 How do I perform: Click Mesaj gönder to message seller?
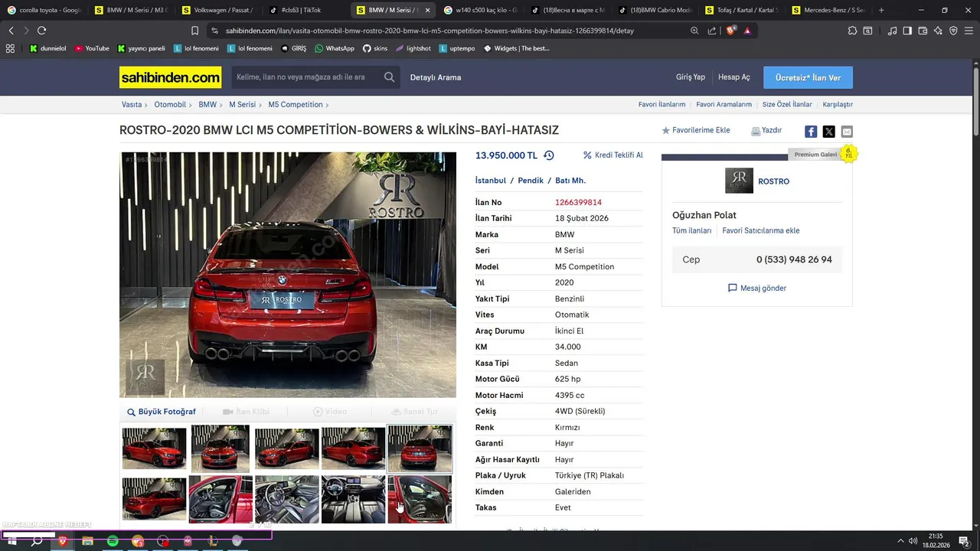pyautogui.click(x=757, y=289)
